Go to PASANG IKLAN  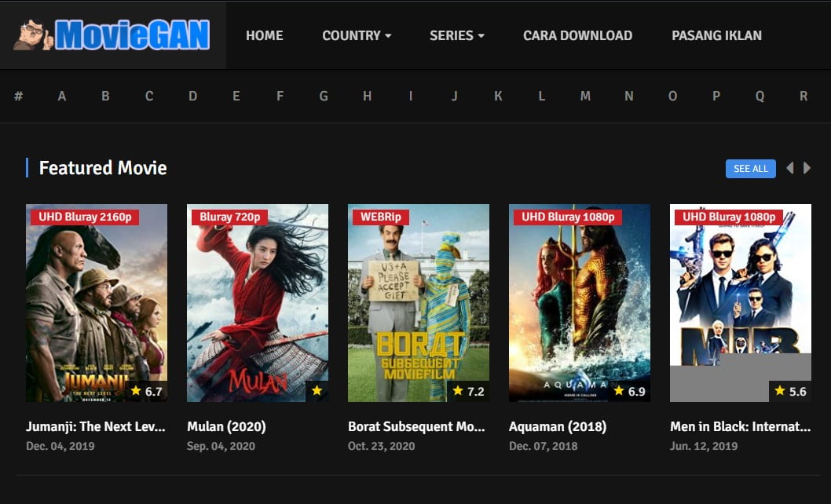coord(716,35)
